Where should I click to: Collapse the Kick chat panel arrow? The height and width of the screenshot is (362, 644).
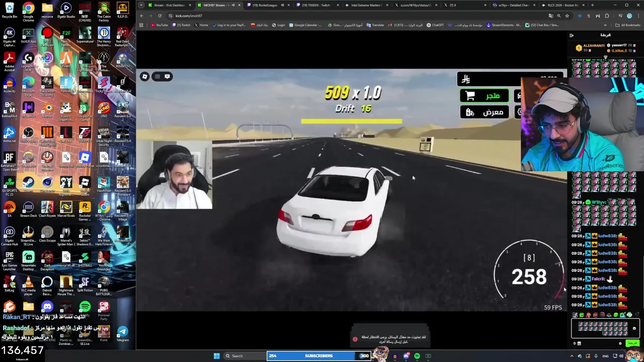[571, 35]
